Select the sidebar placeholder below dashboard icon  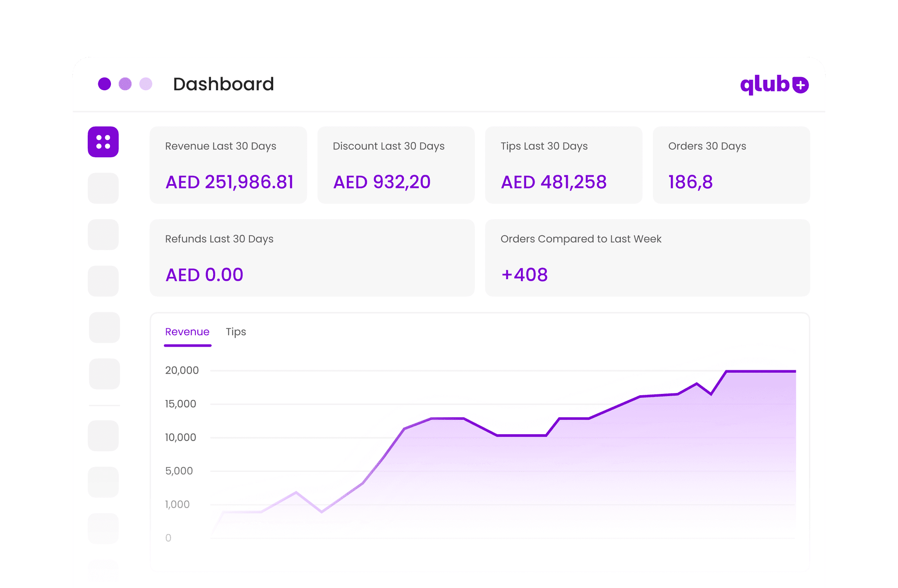pos(103,188)
